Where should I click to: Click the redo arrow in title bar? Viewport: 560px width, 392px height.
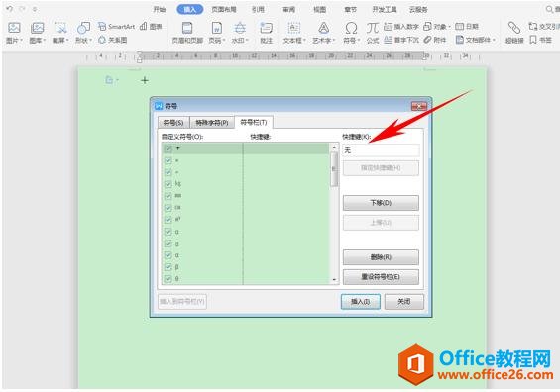(22, 9)
